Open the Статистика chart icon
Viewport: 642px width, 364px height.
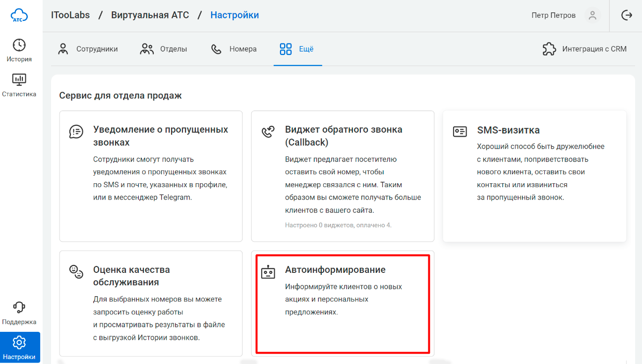pos(19,79)
